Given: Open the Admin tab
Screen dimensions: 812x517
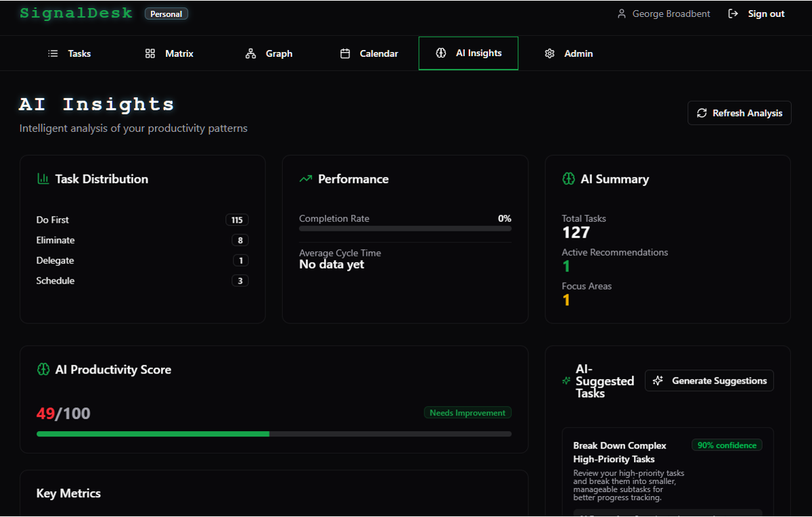Looking at the screenshot, I should (568, 53).
